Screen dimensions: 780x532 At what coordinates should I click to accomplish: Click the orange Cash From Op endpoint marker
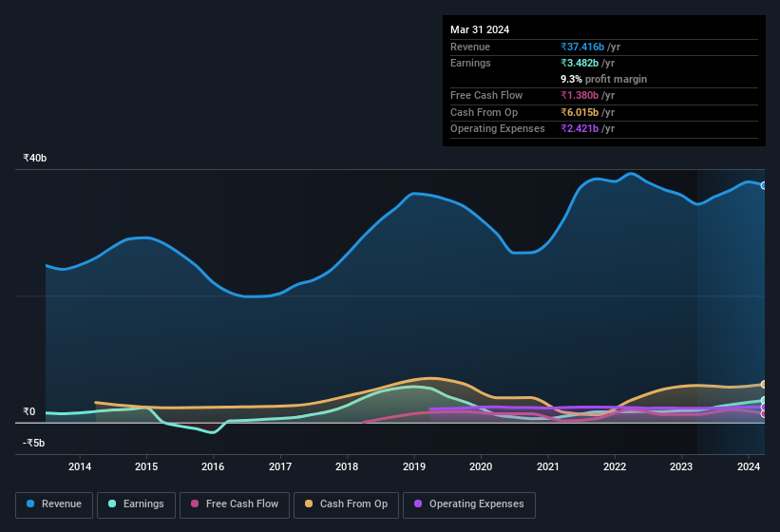coord(764,384)
